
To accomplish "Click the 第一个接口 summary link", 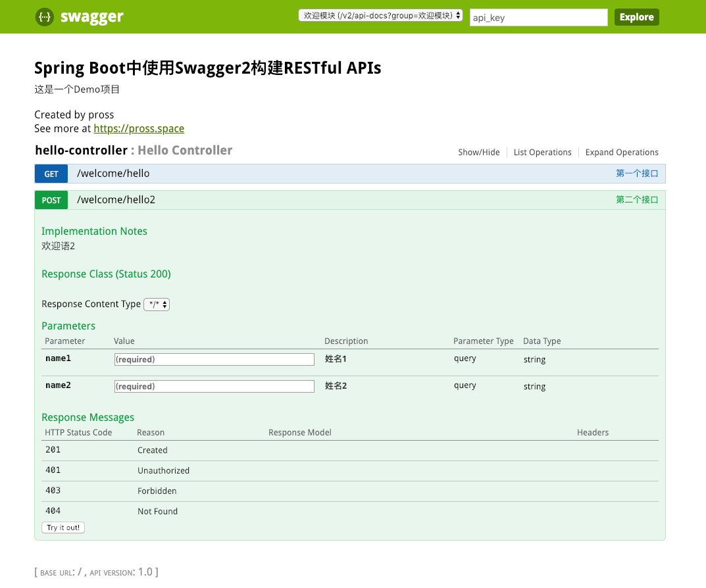I will (636, 174).
